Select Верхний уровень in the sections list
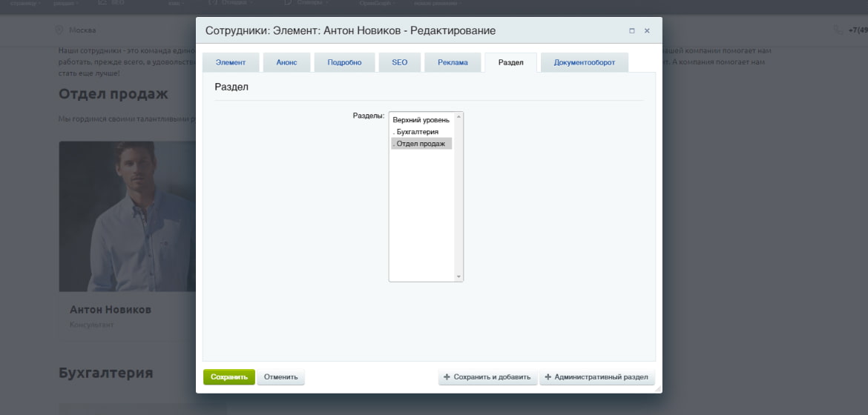The height and width of the screenshot is (415, 868). point(422,120)
